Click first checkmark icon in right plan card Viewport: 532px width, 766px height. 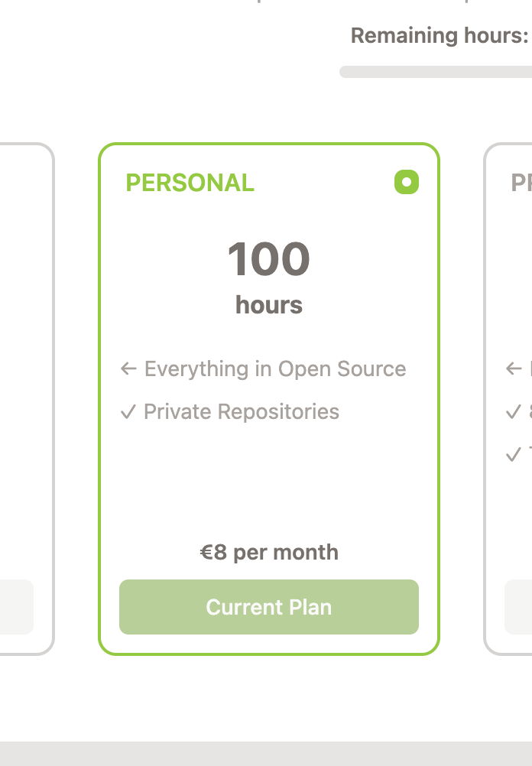pyautogui.click(x=514, y=412)
